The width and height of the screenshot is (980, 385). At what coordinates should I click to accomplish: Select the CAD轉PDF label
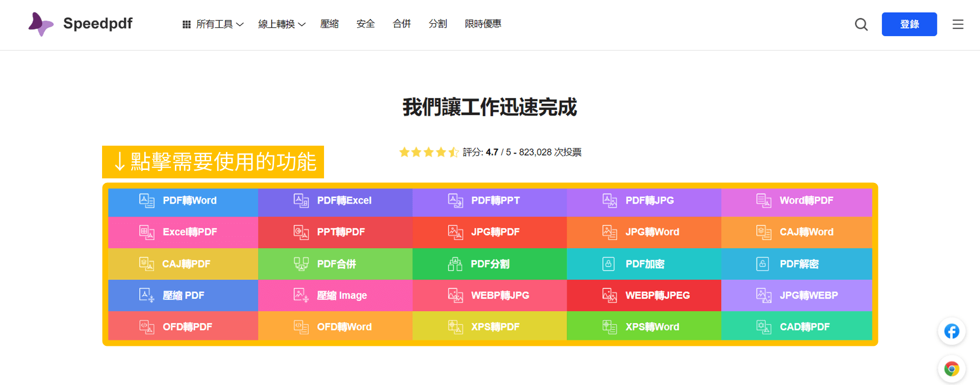[805, 327]
